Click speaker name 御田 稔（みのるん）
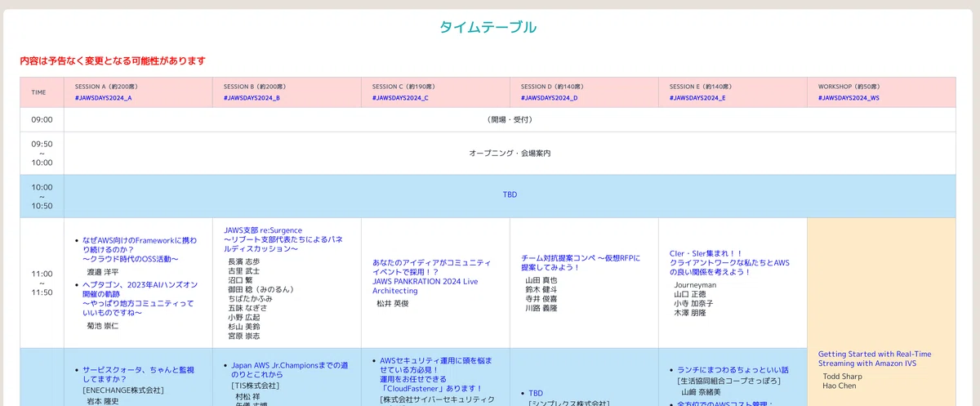980x406 pixels. pyautogui.click(x=261, y=289)
